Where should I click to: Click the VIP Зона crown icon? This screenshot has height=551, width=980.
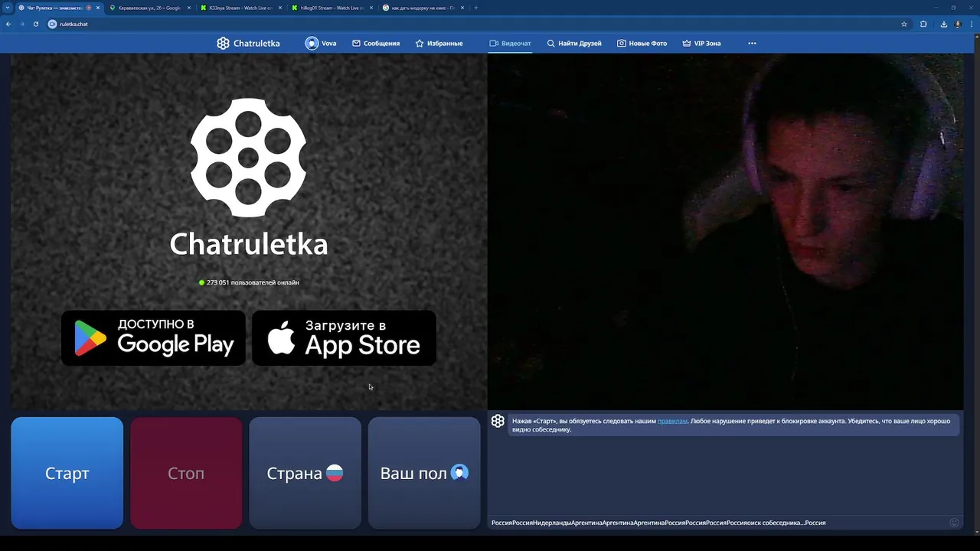[x=687, y=44]
